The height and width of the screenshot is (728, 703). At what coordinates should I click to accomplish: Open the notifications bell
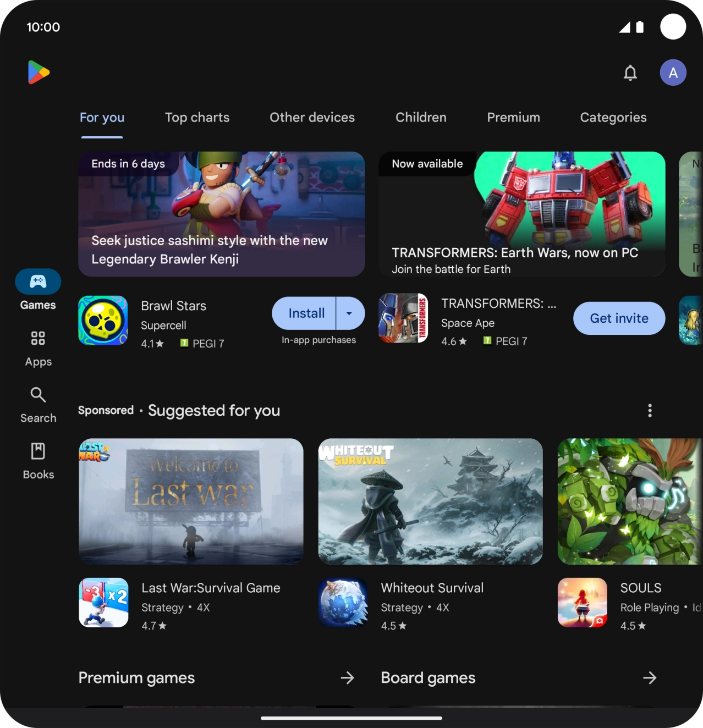click(630, 73)
